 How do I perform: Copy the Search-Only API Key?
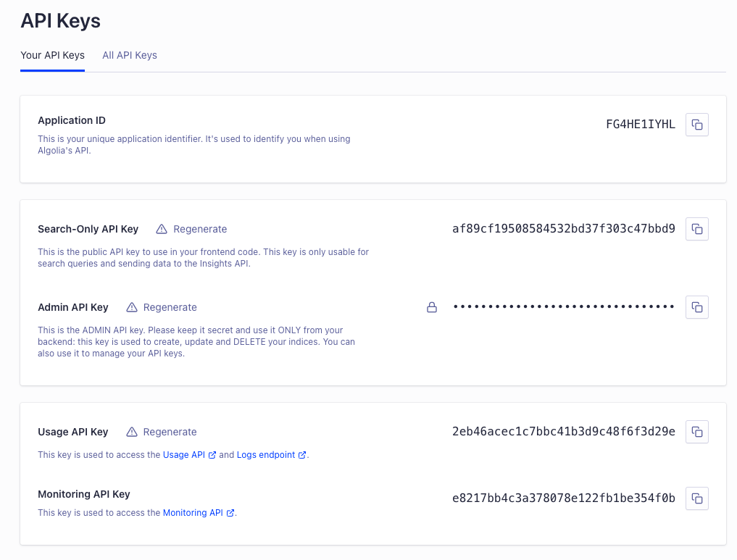696,229
